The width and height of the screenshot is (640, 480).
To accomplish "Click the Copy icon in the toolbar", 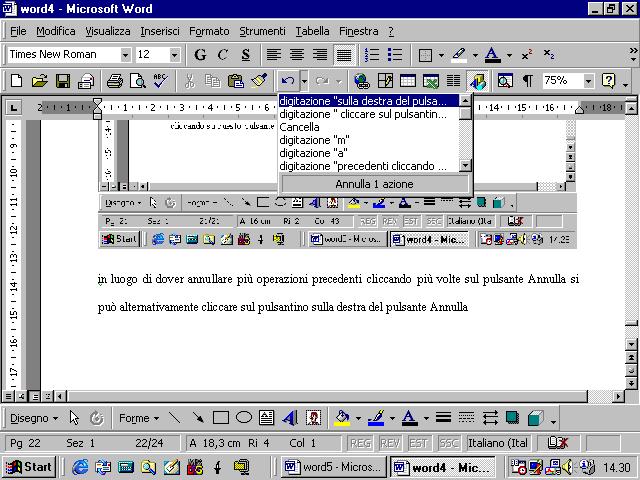I will [212, 81].
